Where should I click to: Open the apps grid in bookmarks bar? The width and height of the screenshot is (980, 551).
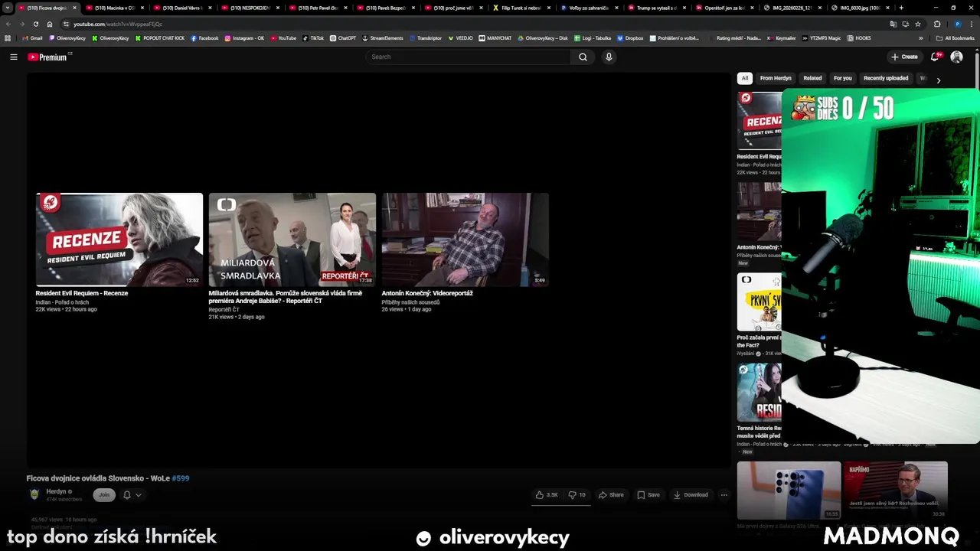point(8,37)
